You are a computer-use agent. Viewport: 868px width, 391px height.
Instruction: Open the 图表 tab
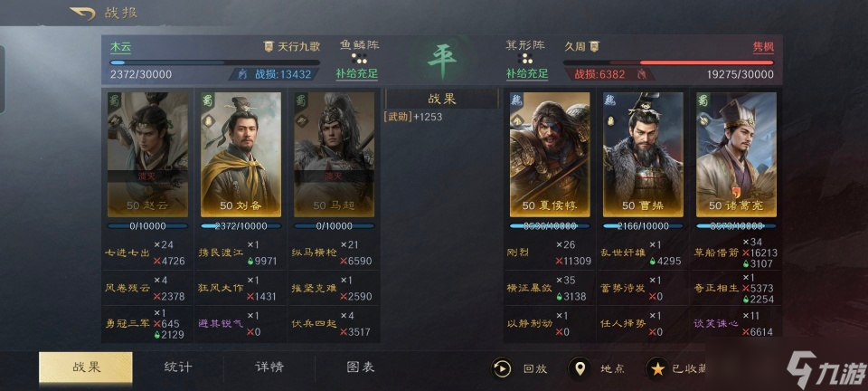tap(361, 367)
